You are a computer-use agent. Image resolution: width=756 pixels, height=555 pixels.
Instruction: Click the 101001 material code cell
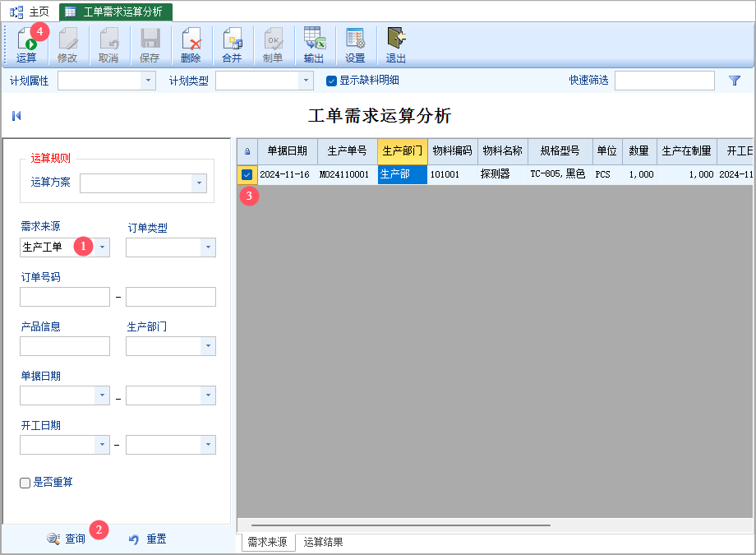point(452,174)
